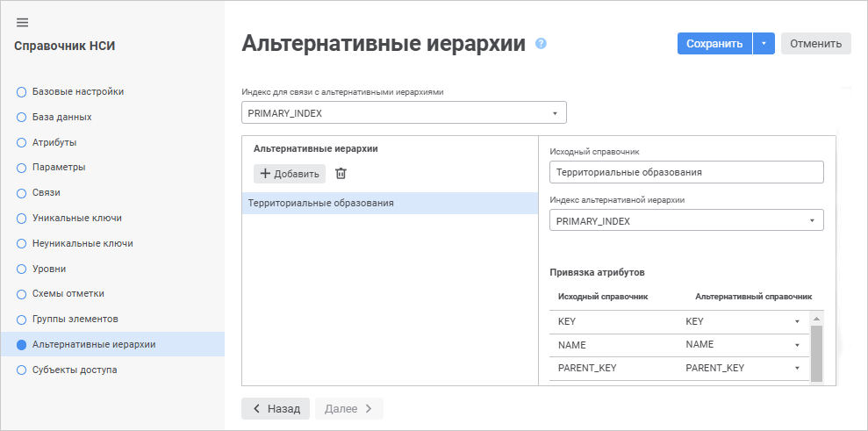Expand the PARENT_KEY attribute mapping dropdown
The image size is (868, 431).
[x=797, y=369]
